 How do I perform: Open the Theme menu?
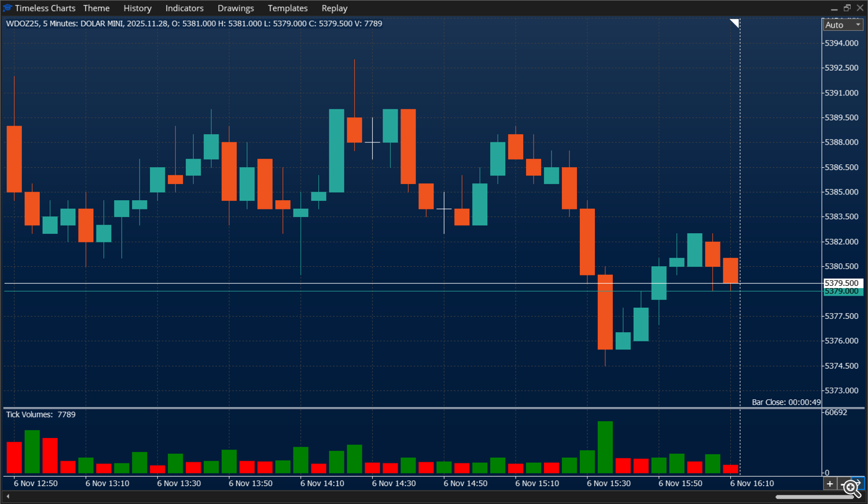tap(96, 8)
